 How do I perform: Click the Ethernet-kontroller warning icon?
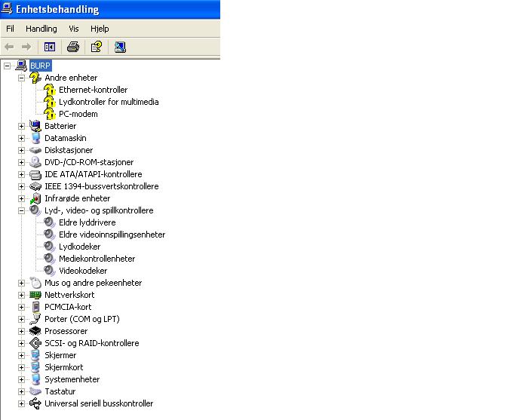pyautogui.click(x=50, y=90)
